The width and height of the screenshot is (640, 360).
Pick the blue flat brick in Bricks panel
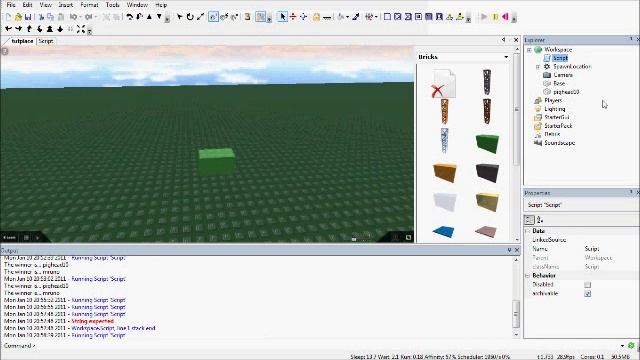(444, 232)
